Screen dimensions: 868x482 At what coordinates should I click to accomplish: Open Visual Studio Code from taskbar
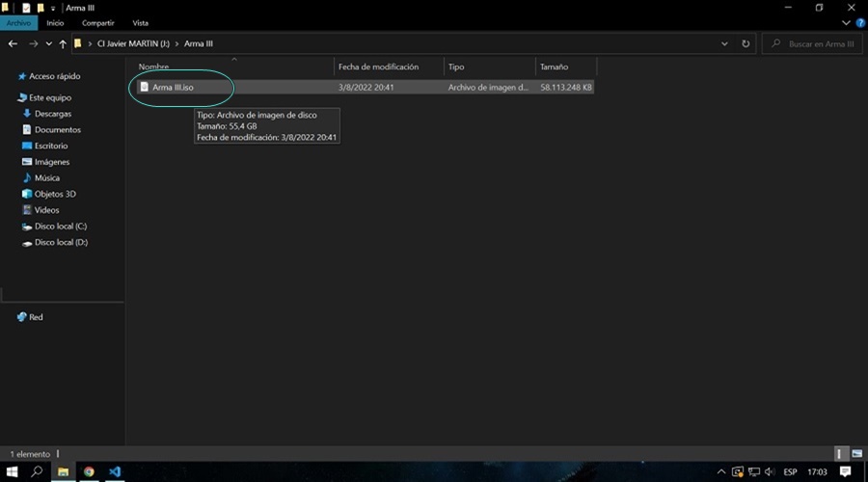click(115, 471)
